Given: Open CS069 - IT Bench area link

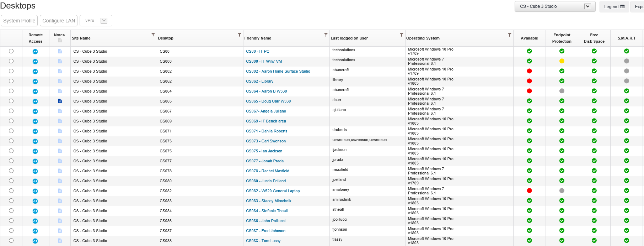Looking at the screenshot, I should (266, 121).
